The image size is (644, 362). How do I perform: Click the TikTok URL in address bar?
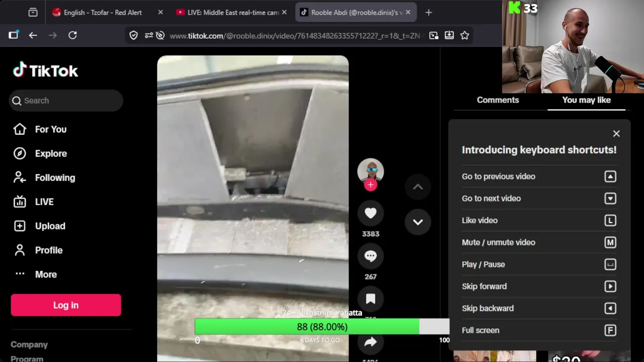[297, 36]
